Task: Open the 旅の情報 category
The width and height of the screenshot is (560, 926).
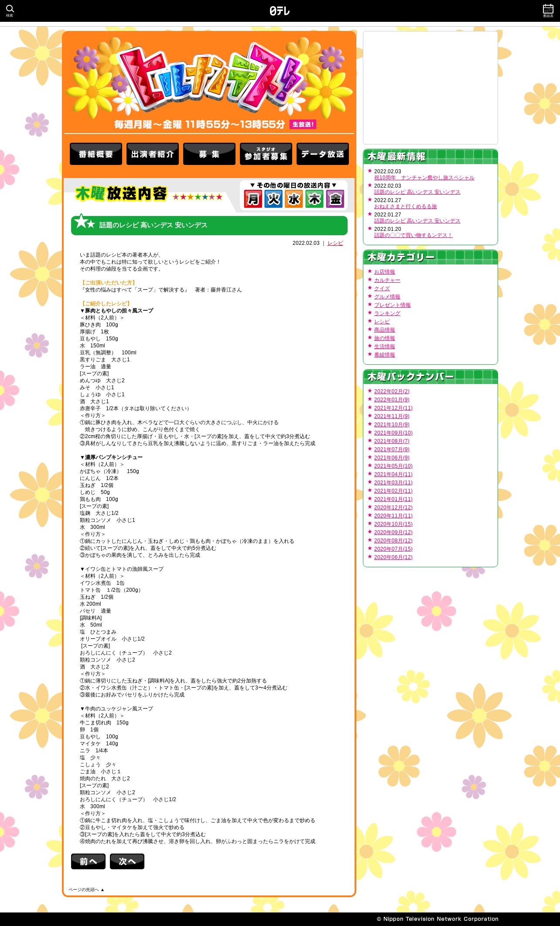Action: click(x=384, y=338)
